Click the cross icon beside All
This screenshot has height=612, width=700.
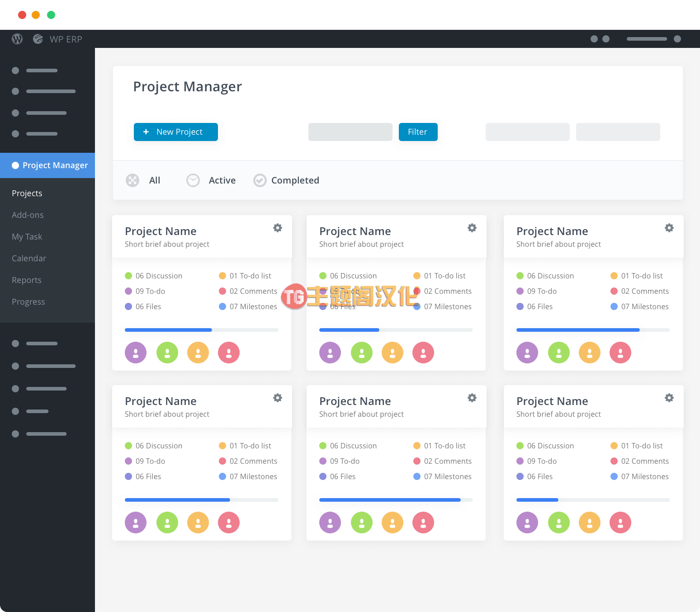tap(132, 180)
